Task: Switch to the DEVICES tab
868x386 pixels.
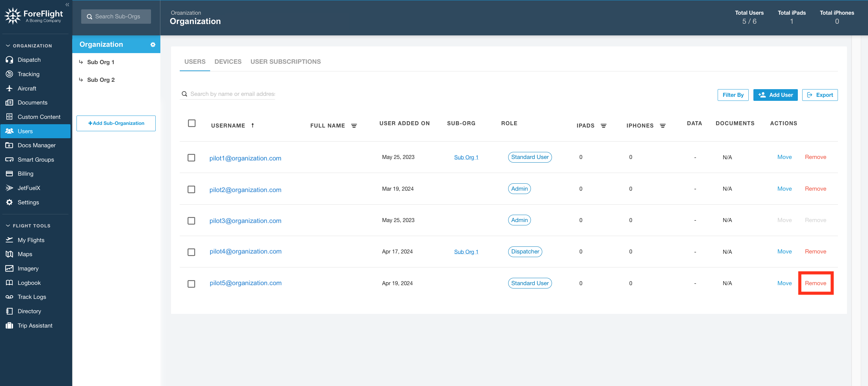Action: coord(228,62)
